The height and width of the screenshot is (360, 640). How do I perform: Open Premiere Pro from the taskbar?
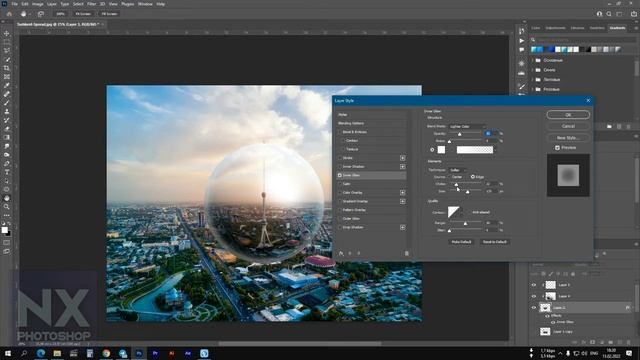(155, 353)
